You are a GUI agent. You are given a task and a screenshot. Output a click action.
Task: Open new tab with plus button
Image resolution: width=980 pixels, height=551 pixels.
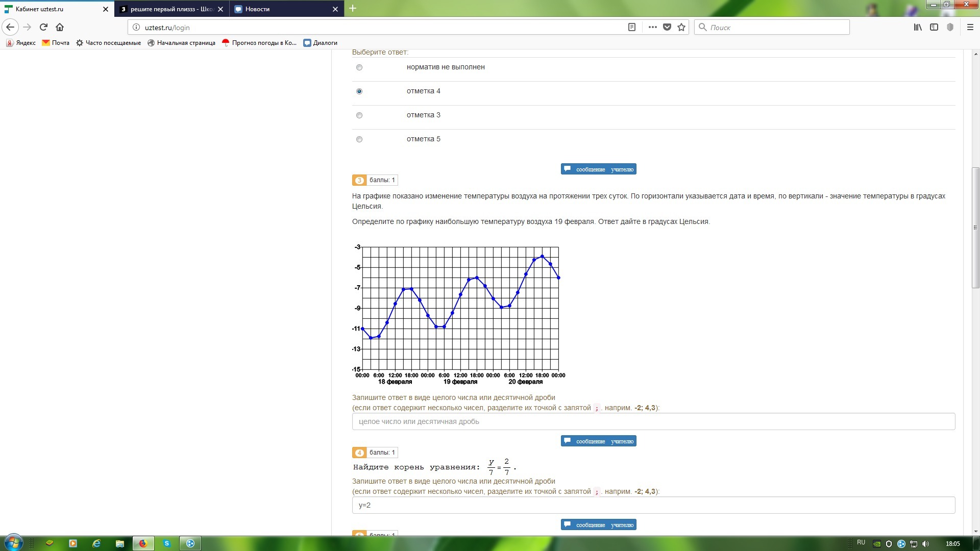pos(352,9)
